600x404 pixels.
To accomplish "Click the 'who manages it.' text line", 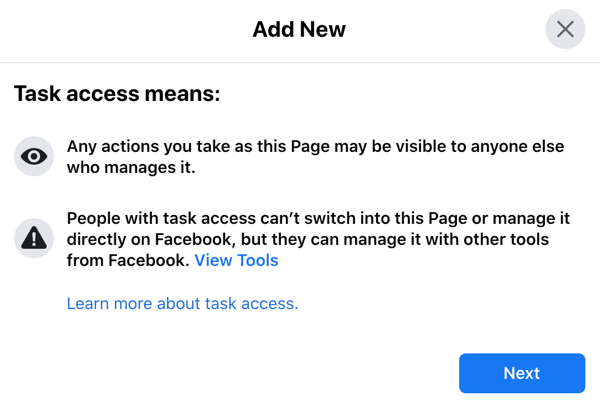I will click(131, 167).
